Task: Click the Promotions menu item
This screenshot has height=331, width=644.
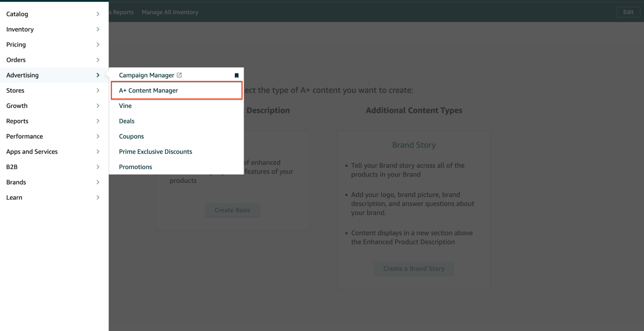Action: pos(135,167)
